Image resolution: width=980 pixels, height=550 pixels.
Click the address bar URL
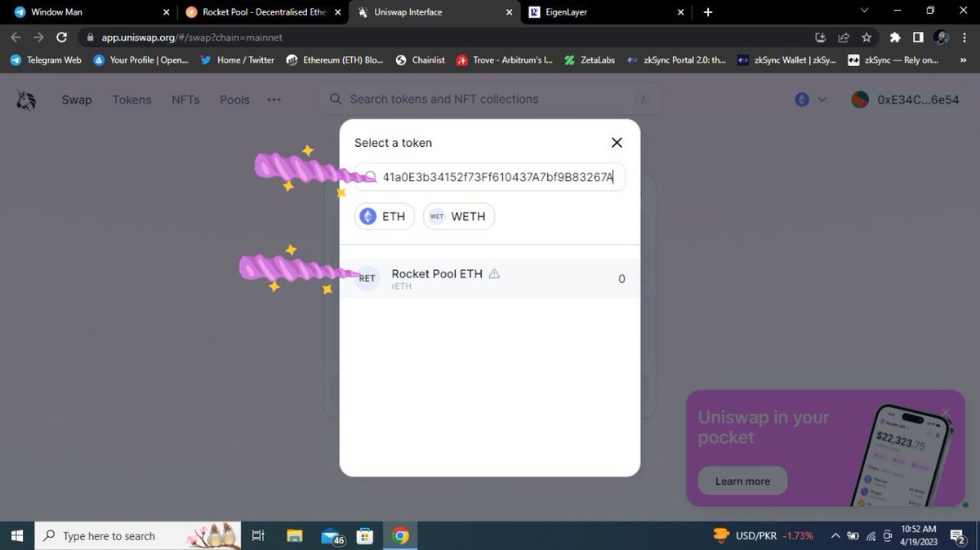(192, 38)
